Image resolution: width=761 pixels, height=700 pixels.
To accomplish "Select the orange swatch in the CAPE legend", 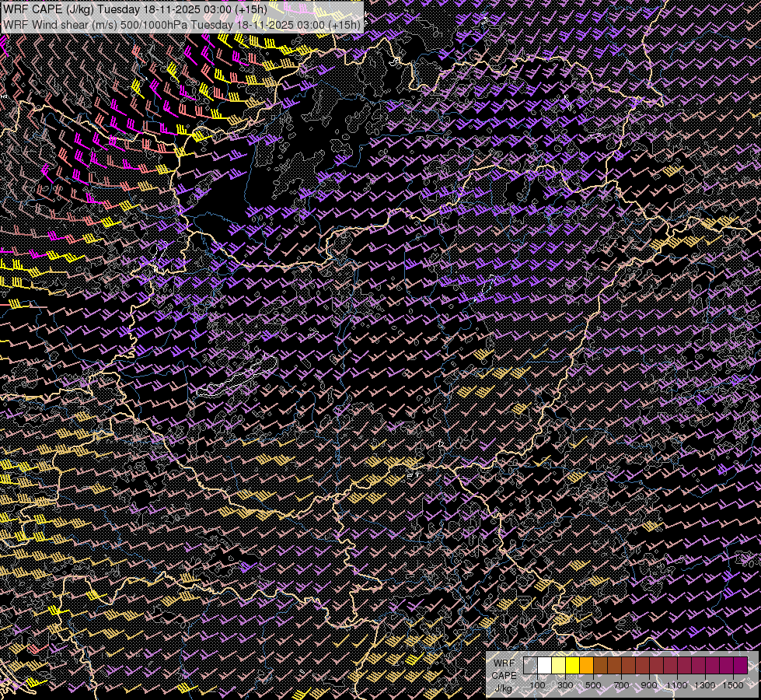I will (x=586, y=665).
